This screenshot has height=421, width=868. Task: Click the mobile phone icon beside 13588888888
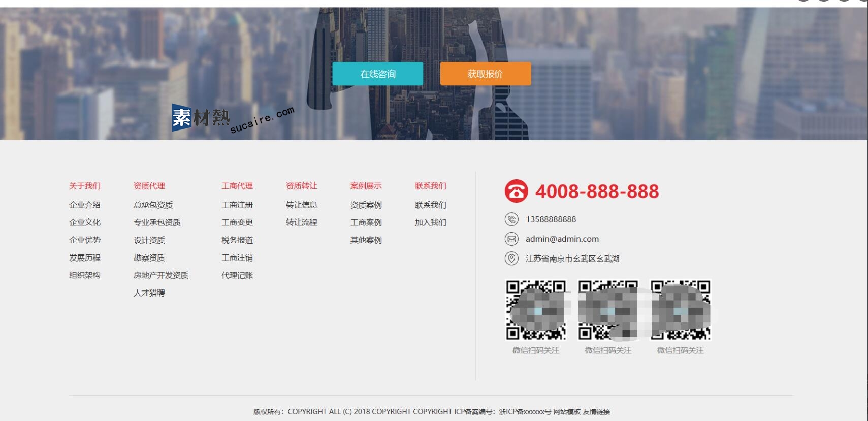click(511, 219)
